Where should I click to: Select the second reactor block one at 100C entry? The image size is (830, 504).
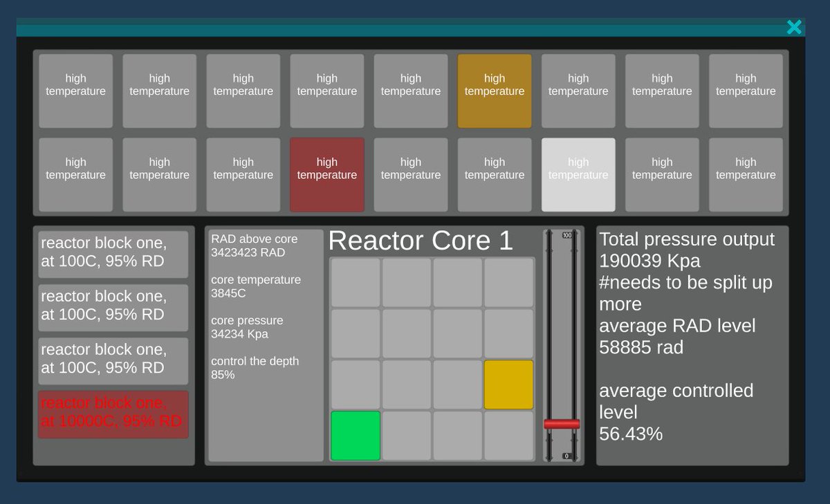[x=113, y=308]
